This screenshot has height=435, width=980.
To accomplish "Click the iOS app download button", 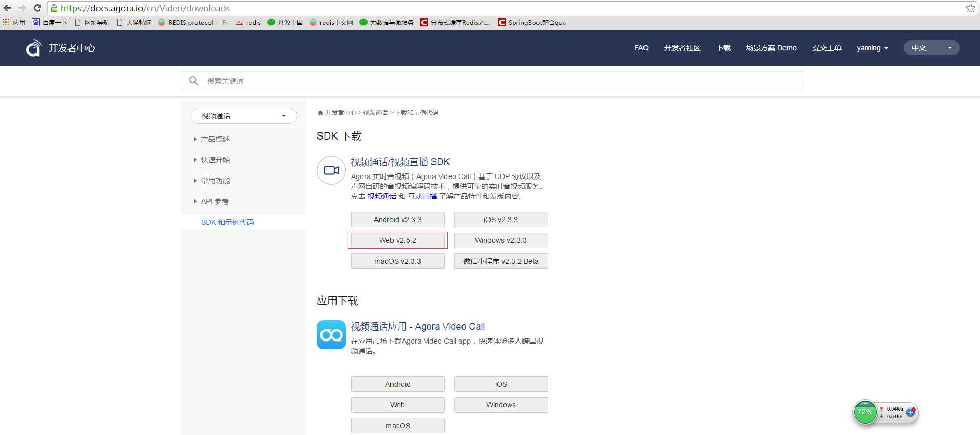I will [501, 384].
